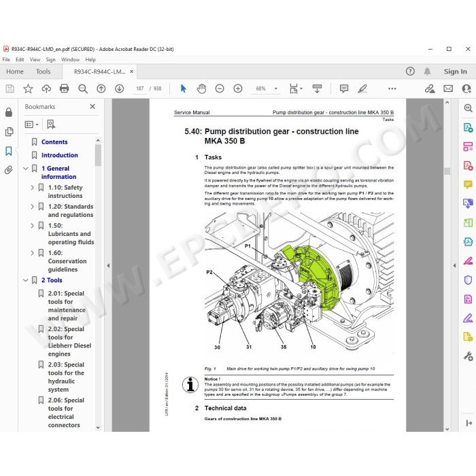Click the Print file icon

[65, 88]
